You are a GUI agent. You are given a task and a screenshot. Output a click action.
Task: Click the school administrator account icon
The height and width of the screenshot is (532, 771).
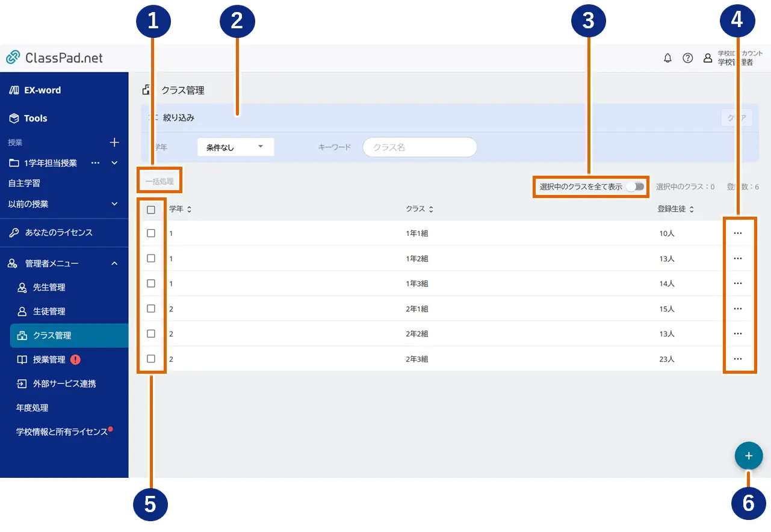[x=708, y=58]
